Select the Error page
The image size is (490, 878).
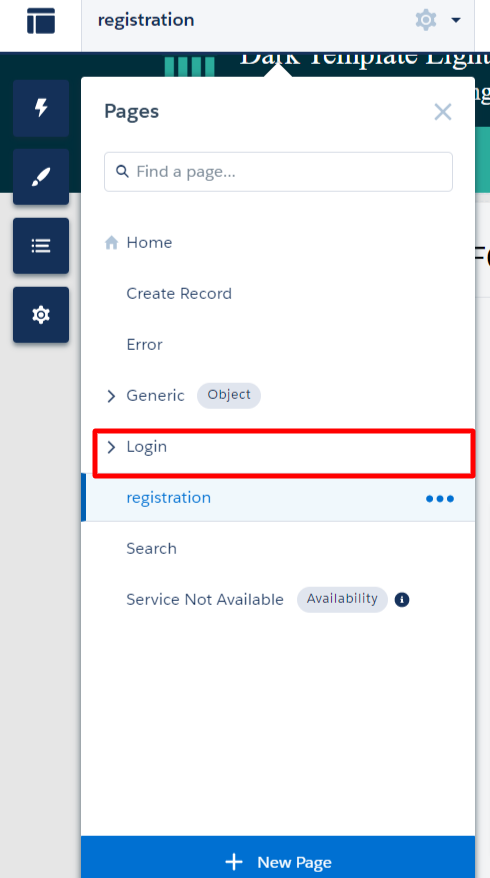click(x=144, y=344)
